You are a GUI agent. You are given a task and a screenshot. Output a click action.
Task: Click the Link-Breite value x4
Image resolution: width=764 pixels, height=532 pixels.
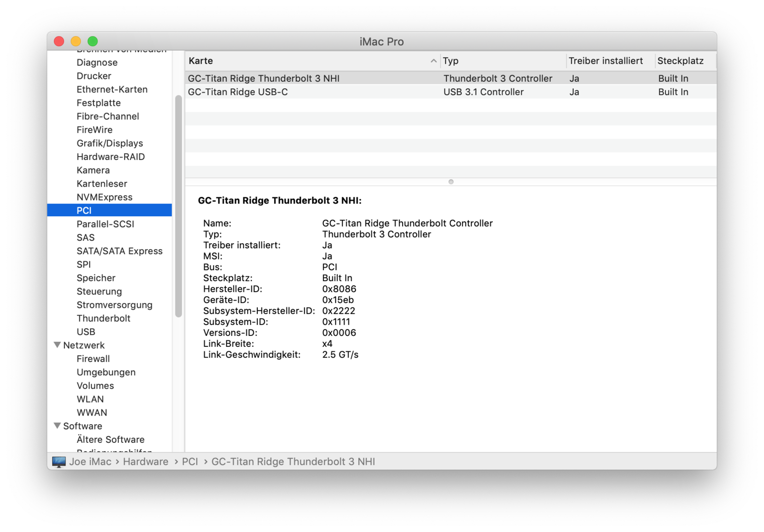(x=327, y=344)
